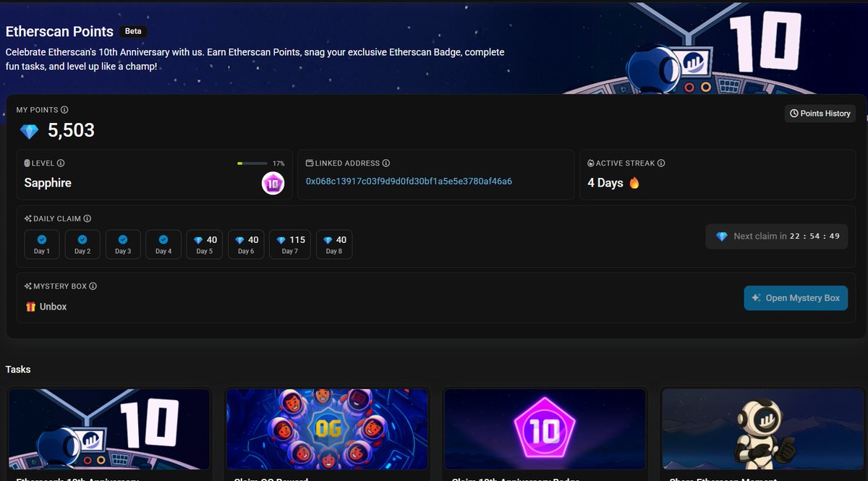The image size is (868, 481).
Task: Click the pink 10th anniversary level badge
Action: click(x=273, y=184)
